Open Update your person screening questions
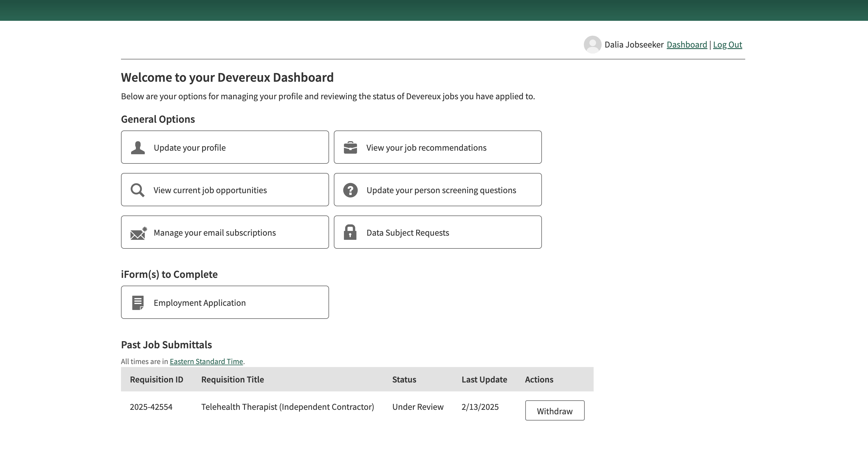 click(x=438, y=190)
